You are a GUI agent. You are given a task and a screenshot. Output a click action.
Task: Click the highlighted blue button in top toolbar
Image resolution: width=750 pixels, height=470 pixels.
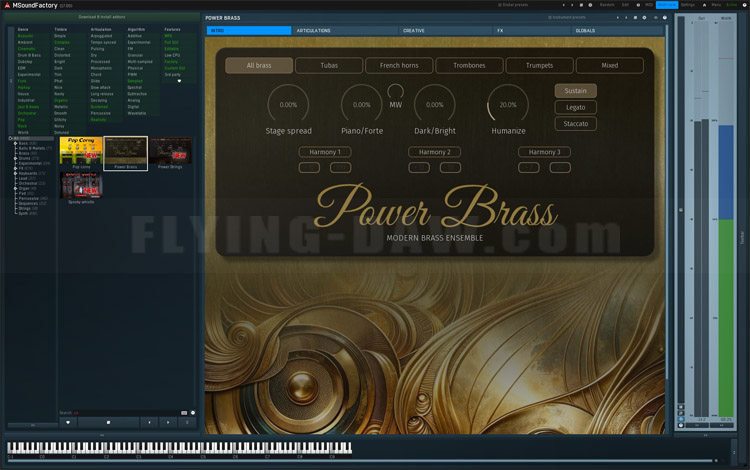coord(667,5)
